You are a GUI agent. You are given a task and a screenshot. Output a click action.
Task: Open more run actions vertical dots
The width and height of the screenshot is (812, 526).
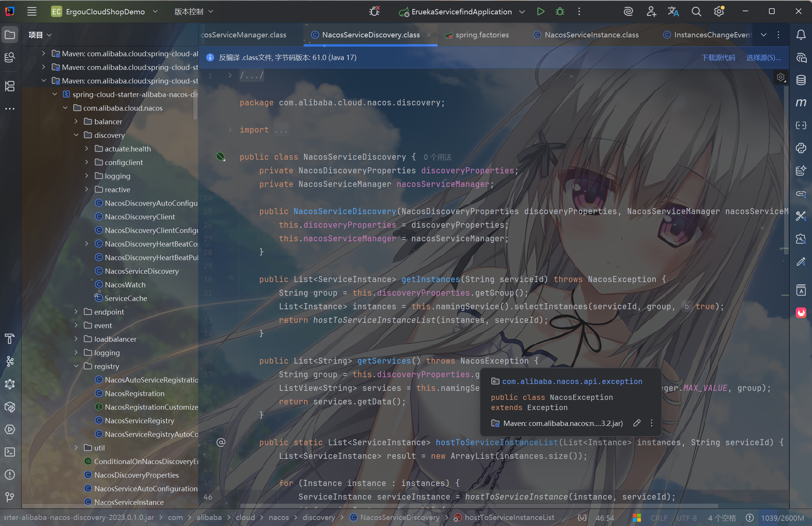579,12
